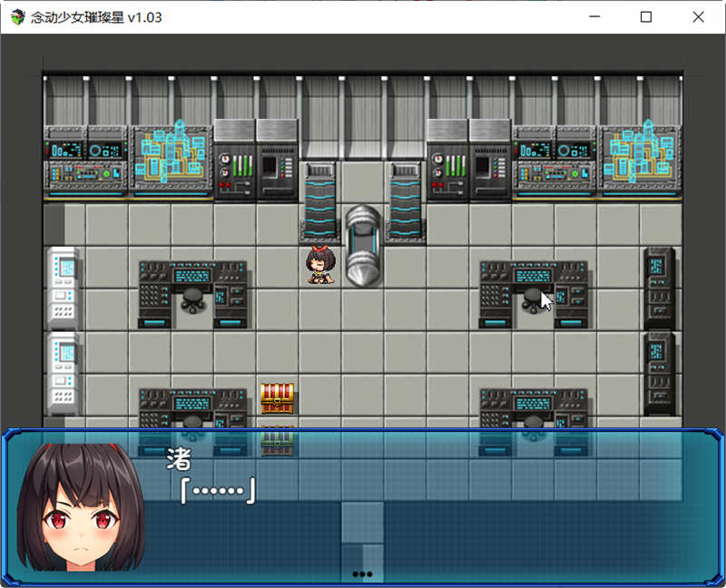Select the cylindrical capsule device beside the player
The width and height of the screenshot is (726, 588).
tap(361, 245)
